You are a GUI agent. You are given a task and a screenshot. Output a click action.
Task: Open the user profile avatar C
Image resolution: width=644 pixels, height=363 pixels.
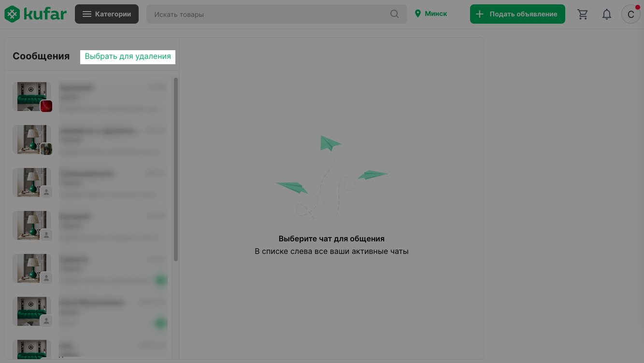click(630, 14)
